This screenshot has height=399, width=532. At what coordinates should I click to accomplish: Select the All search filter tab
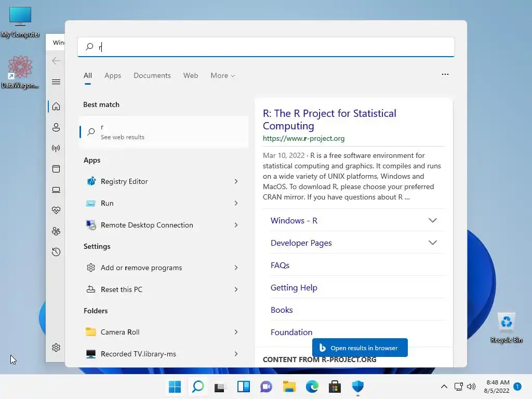point(87,76)
